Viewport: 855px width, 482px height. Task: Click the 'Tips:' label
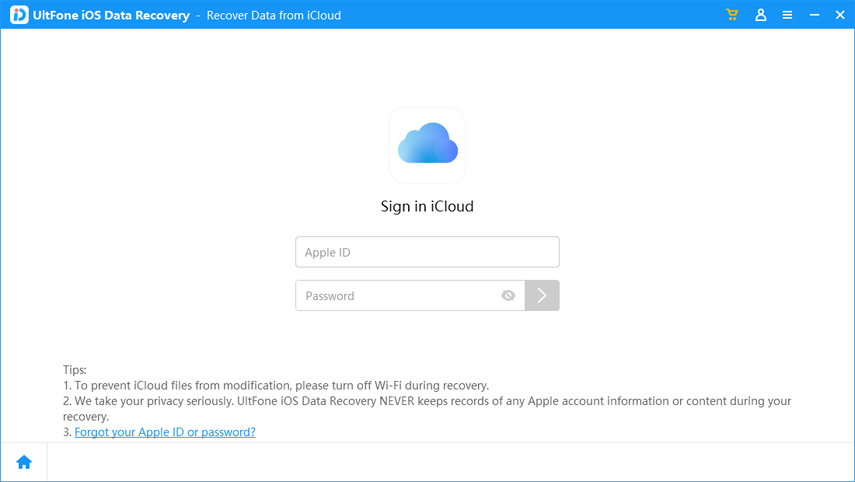[x=75, y=370]
